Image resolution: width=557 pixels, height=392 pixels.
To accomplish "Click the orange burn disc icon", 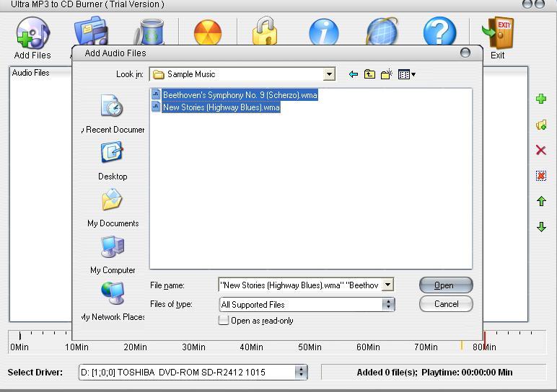I will [208, 32].
